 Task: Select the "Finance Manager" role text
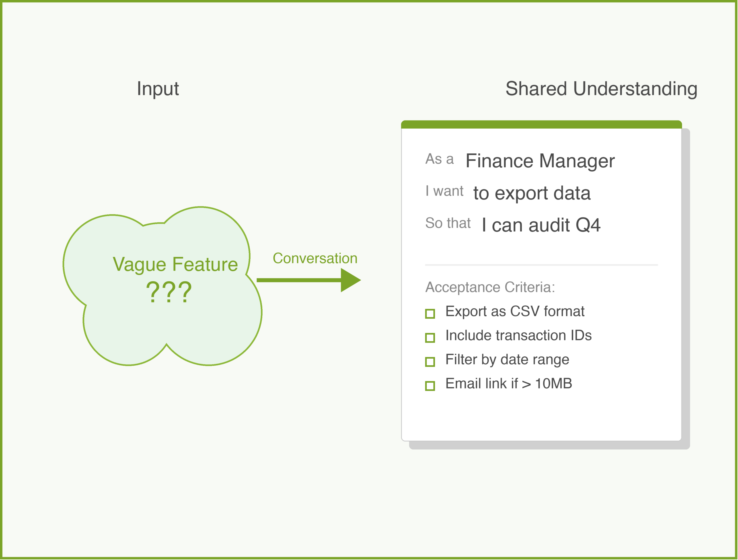540,161
